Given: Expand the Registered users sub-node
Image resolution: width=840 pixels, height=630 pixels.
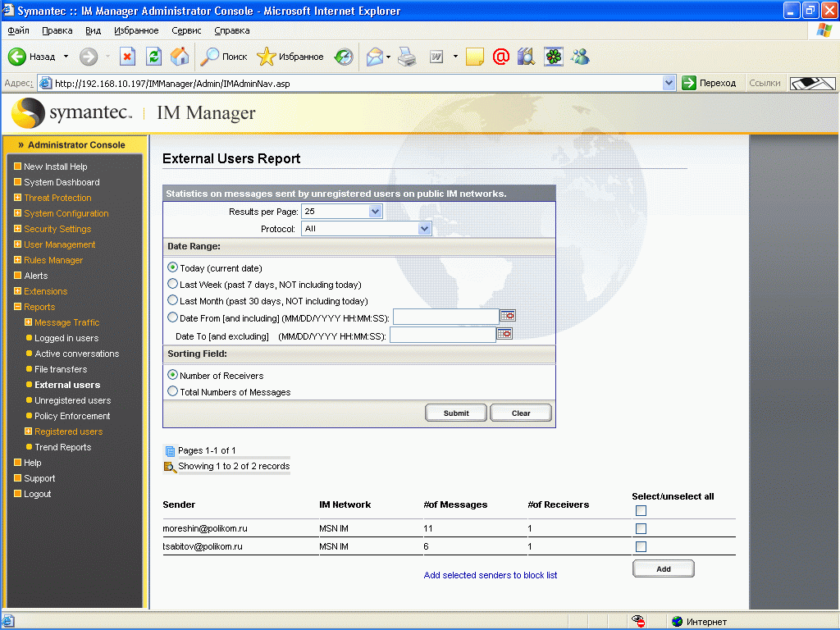Looking at the screenshot, I should click(29, 431).
